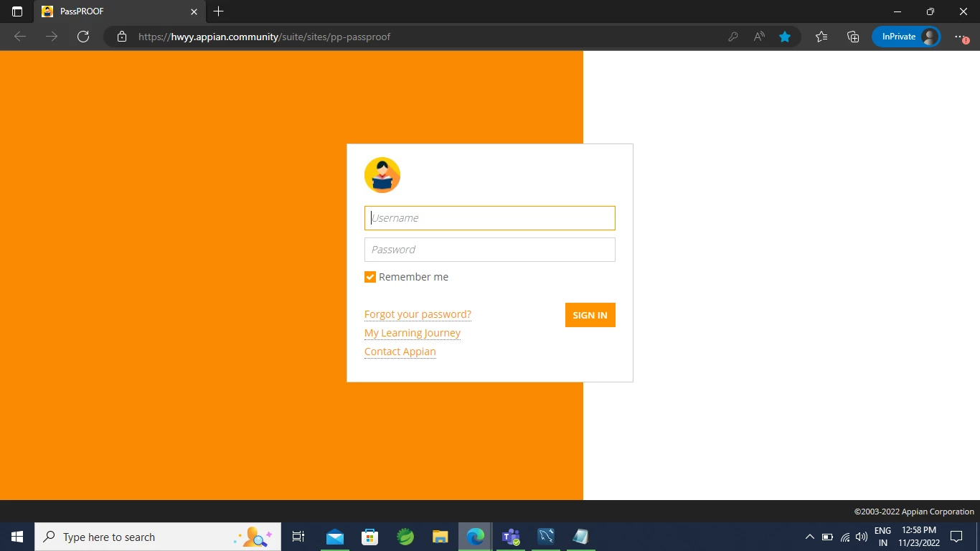Select the PassPROOF browser tab

click(x=119, y=11)
